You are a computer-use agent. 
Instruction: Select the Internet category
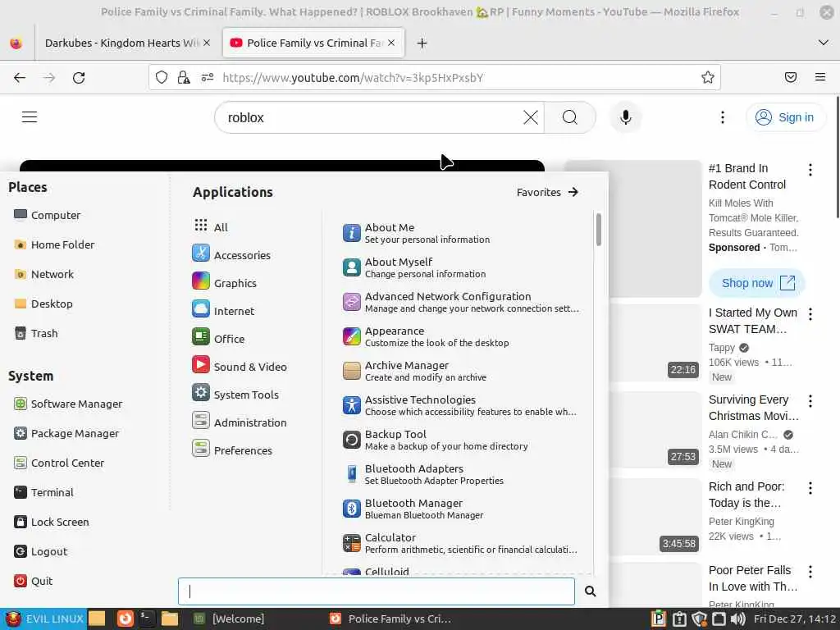click(223, 310)
